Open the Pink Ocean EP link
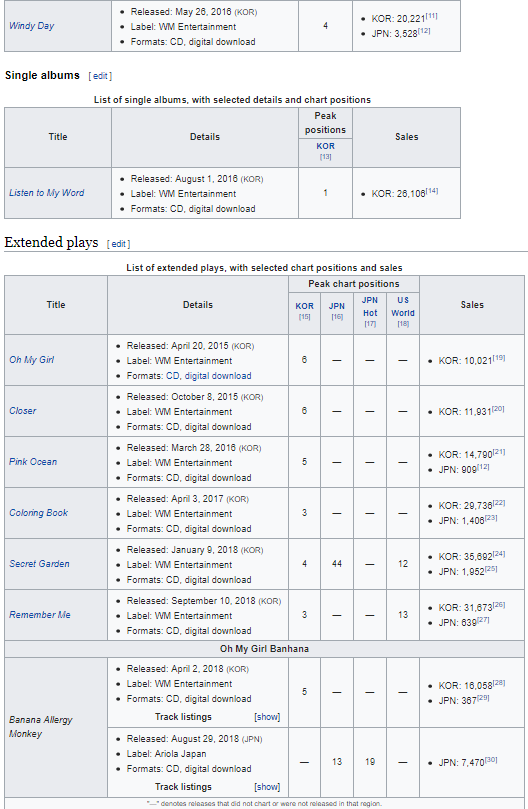Viewport: 528px width, 809px height. pyautogui.click(x=33, y=462)
